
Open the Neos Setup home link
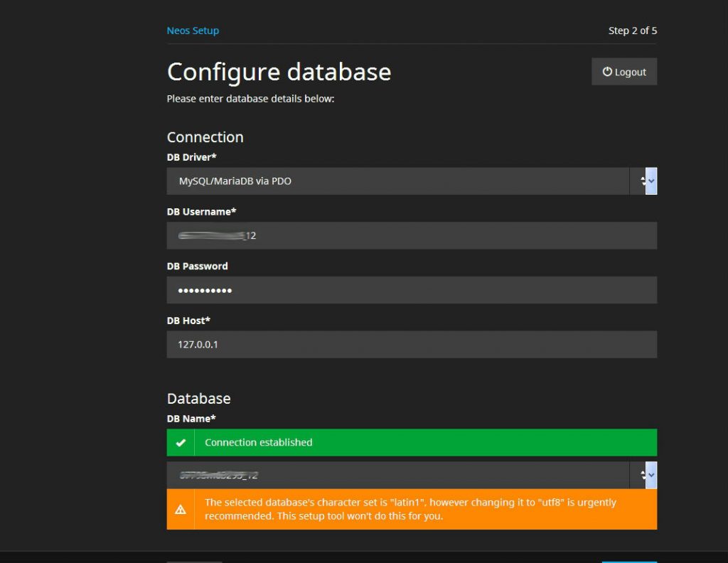click(193, 31)
